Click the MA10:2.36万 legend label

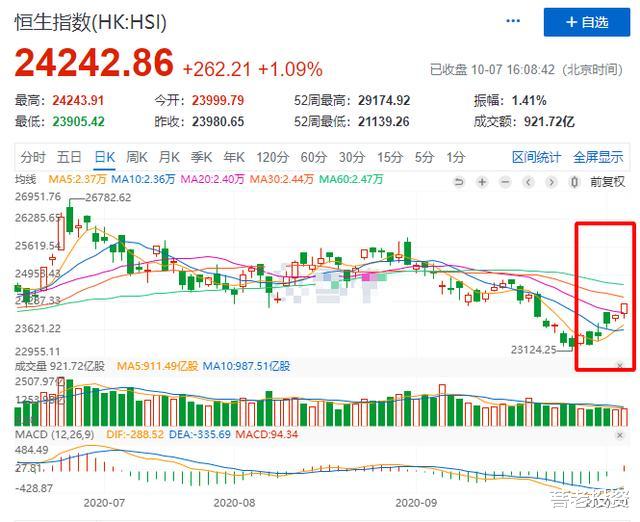(x=143, y=179)
